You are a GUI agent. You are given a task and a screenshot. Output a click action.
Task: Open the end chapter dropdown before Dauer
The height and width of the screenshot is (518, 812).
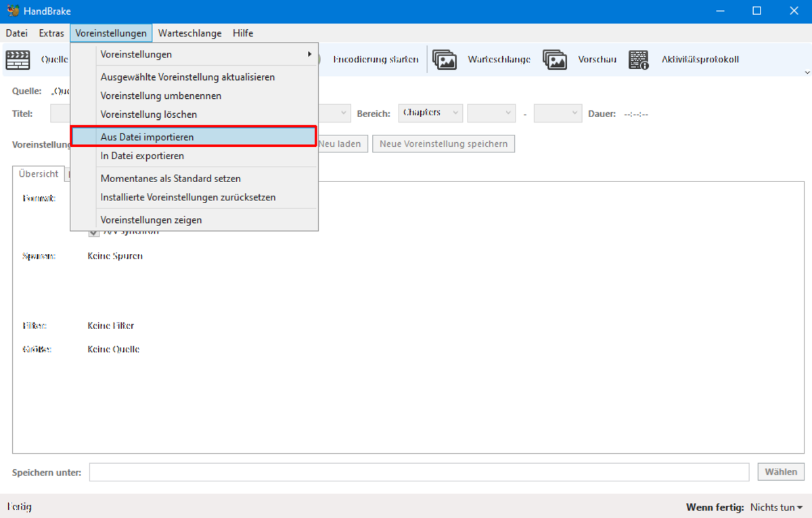click(x=558, y=113)
